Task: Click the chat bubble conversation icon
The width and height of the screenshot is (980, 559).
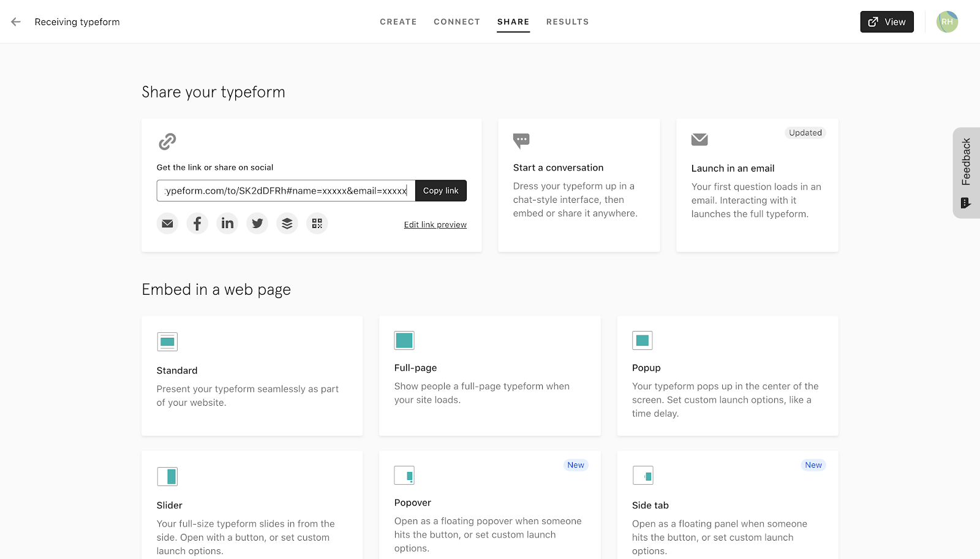Action: pos(521,141)
